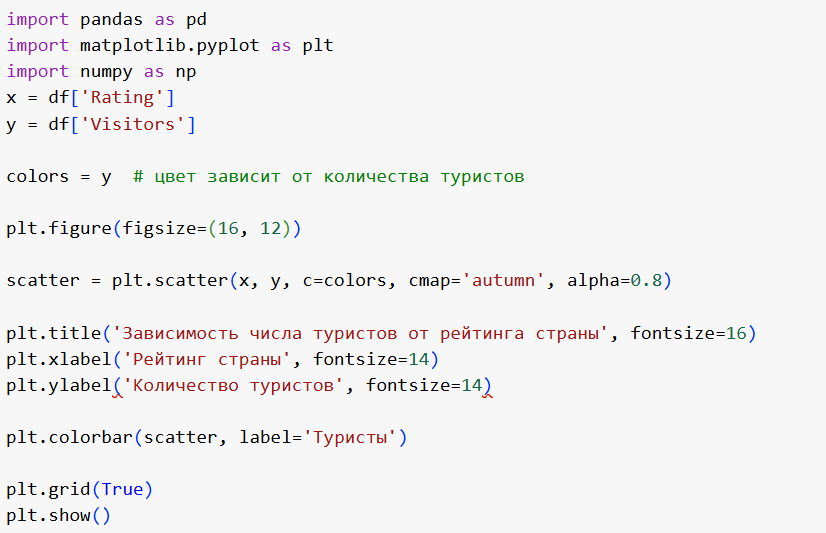
Task: Click the 'numpy' module name
Action: pos(106,72)
